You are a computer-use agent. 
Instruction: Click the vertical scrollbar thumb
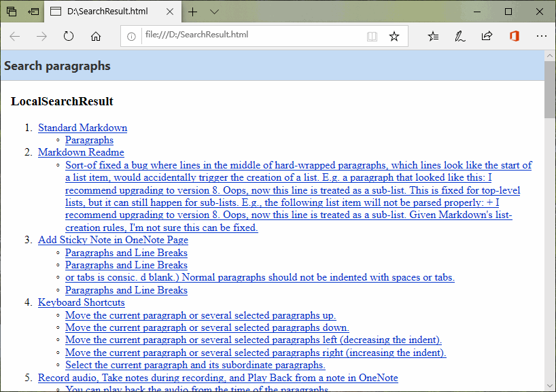(550, 90)
